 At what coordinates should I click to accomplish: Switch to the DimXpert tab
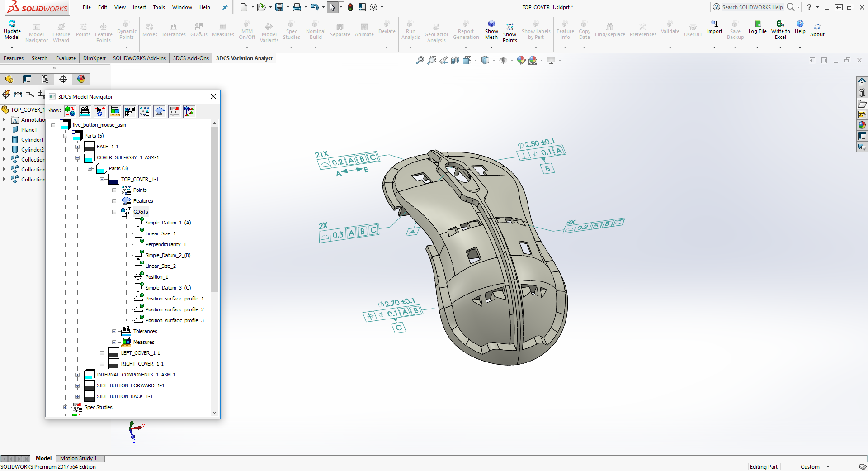(94, 58)
